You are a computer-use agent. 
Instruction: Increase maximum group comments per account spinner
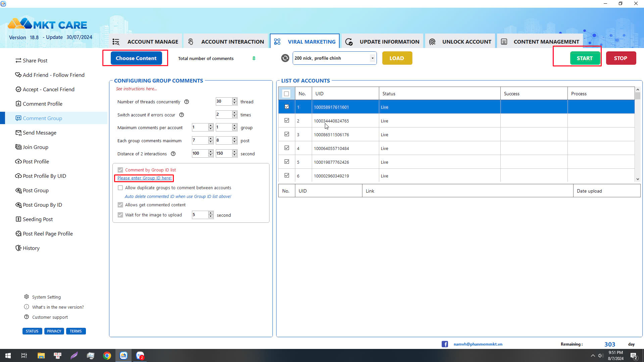(235, 125)
